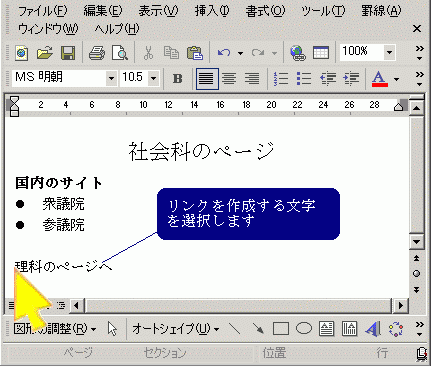Expand the formatting toolbar options chevron
Screen dimensions: 431x367
pos(420,79)
